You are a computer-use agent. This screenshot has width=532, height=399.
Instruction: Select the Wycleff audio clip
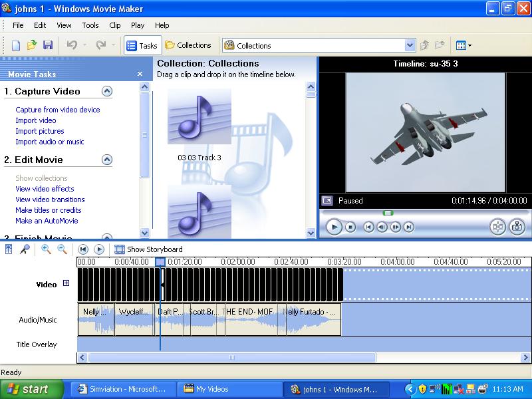(x=135, y=320)
